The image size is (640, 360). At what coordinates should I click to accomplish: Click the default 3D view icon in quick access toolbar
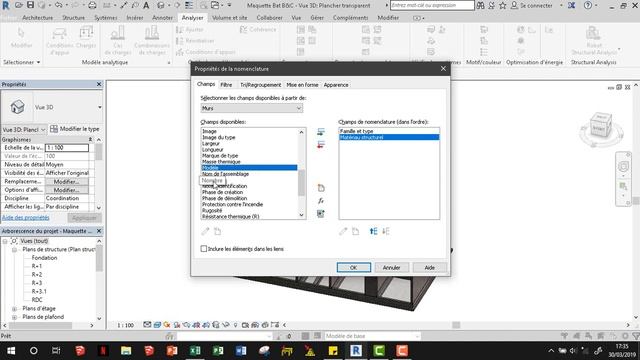pyautogui.click(x=161, y=5)
